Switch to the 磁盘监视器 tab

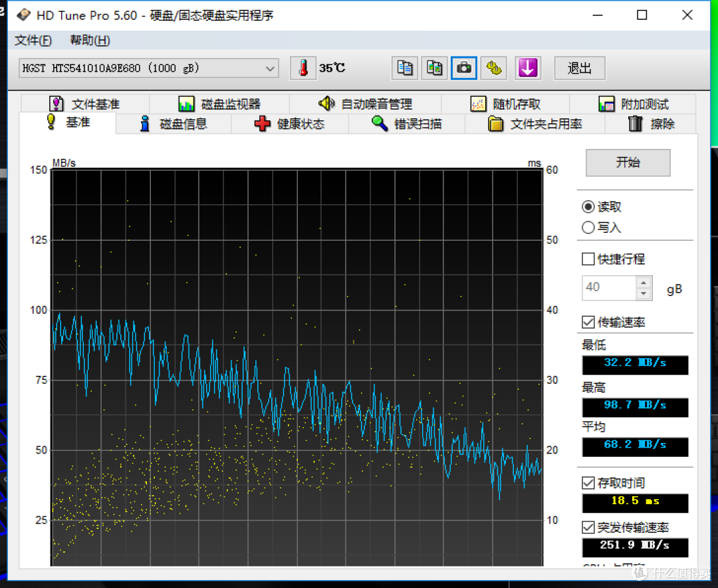click(x=219, y=104)
